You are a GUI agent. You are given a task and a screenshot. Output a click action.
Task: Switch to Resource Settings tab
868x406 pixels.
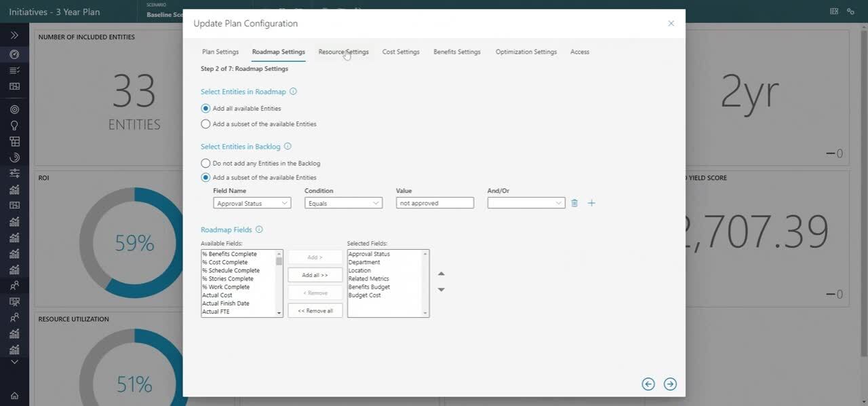point(344,52)
